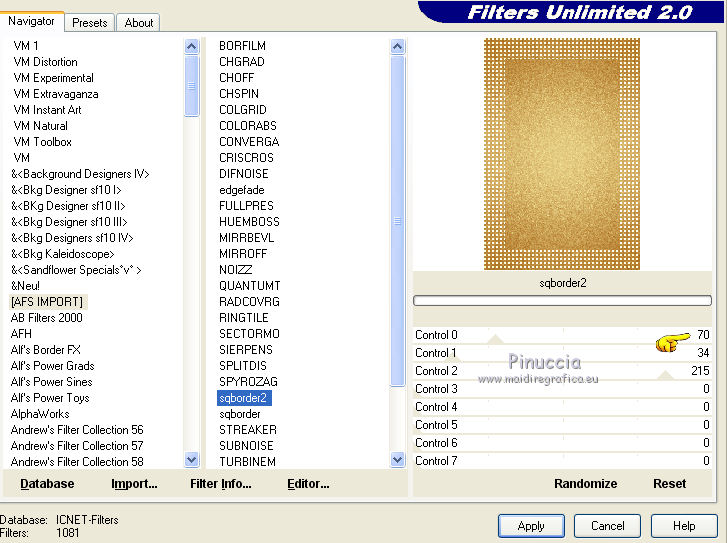Select VM Toolbox category
This screenshot has width=727, height=543.
coord(42,142)
